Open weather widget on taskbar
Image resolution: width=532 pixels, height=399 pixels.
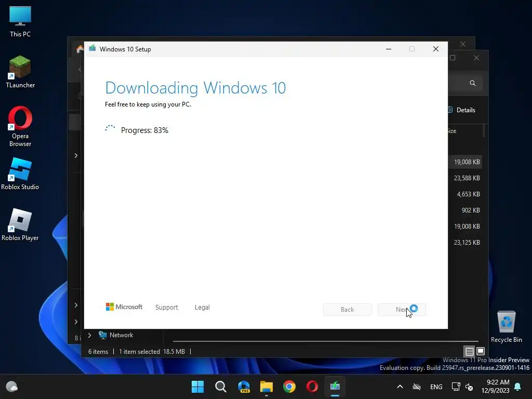12,387
